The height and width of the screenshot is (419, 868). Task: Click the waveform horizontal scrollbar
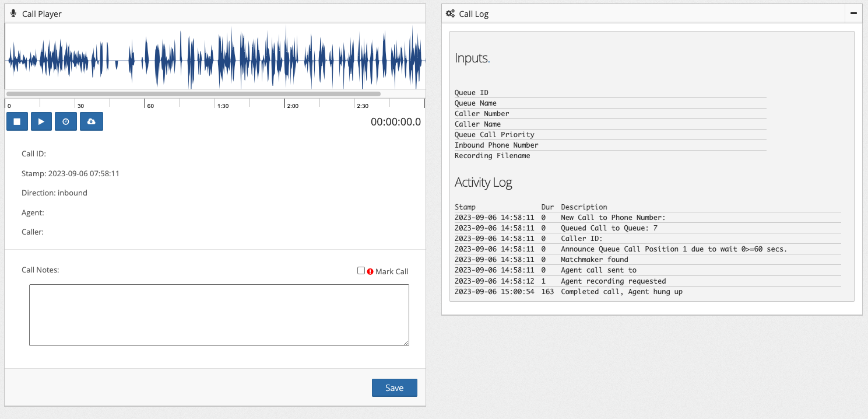pyautogui.click(x=193, y=93)
